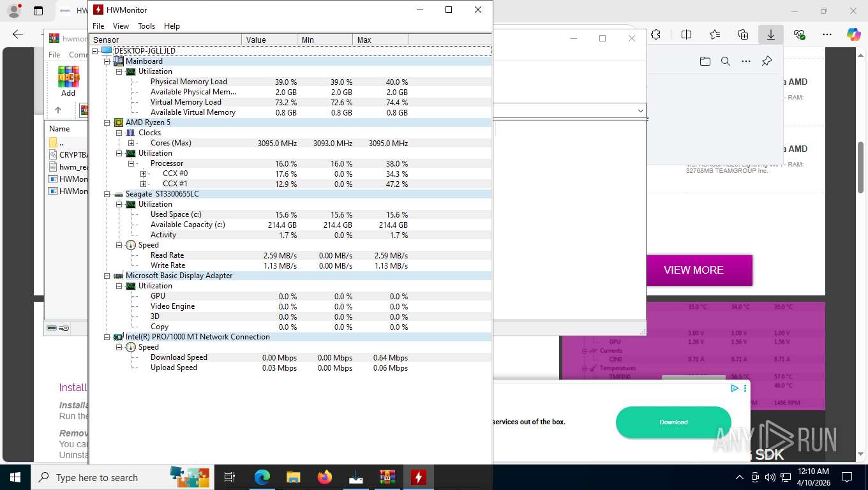Expand the CCX #1 utilization entry
This screenshot has width=868, height=490.
point(144,184)
